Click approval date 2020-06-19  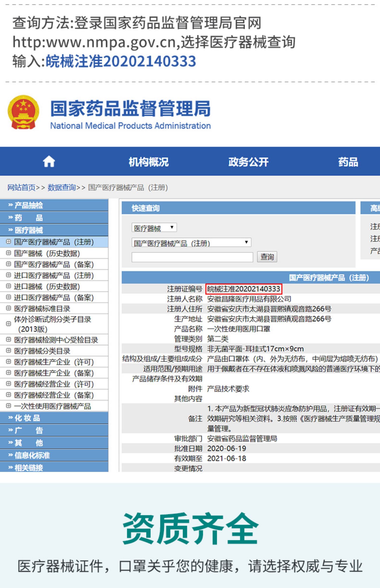(x=226, y=448)
